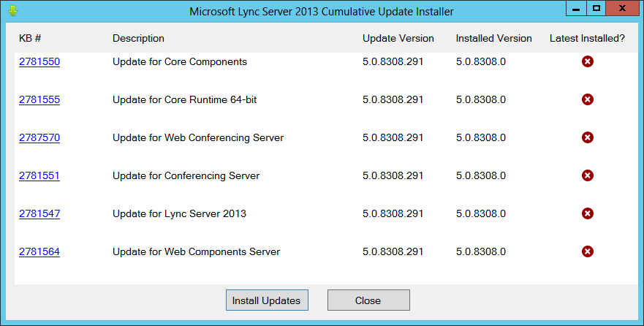Click installed version for Core Runtime 64-bit

pos(481,99)
